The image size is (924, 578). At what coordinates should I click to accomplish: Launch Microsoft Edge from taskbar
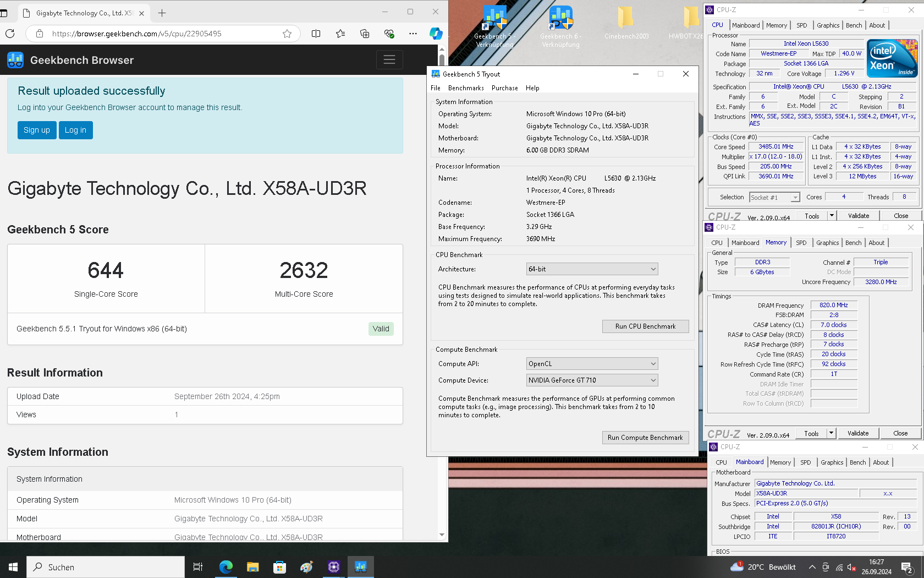(226, 567)
